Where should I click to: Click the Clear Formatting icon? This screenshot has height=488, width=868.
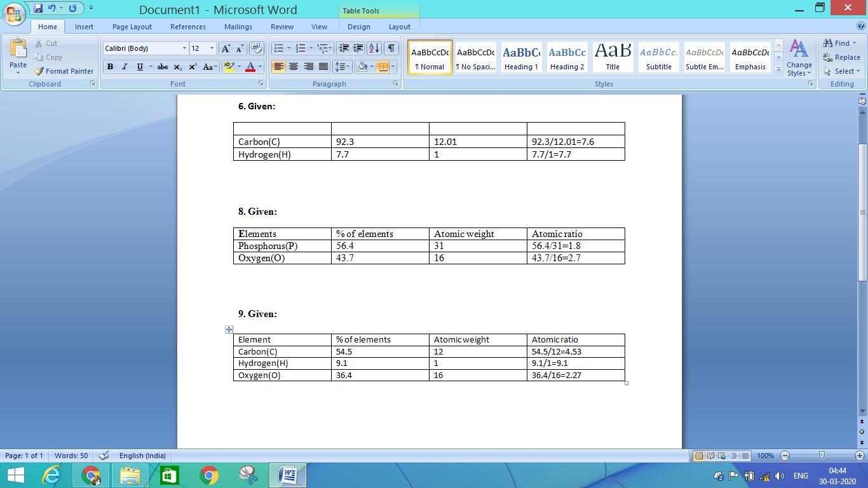click(x=257, y=48)
